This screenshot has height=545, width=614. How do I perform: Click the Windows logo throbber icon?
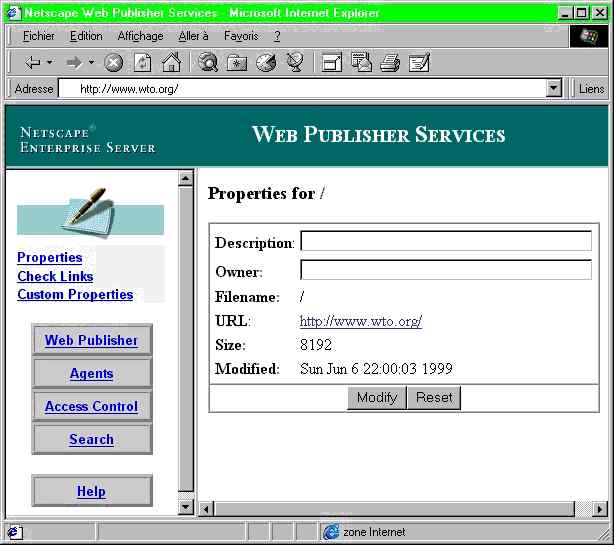coord(589,36)
